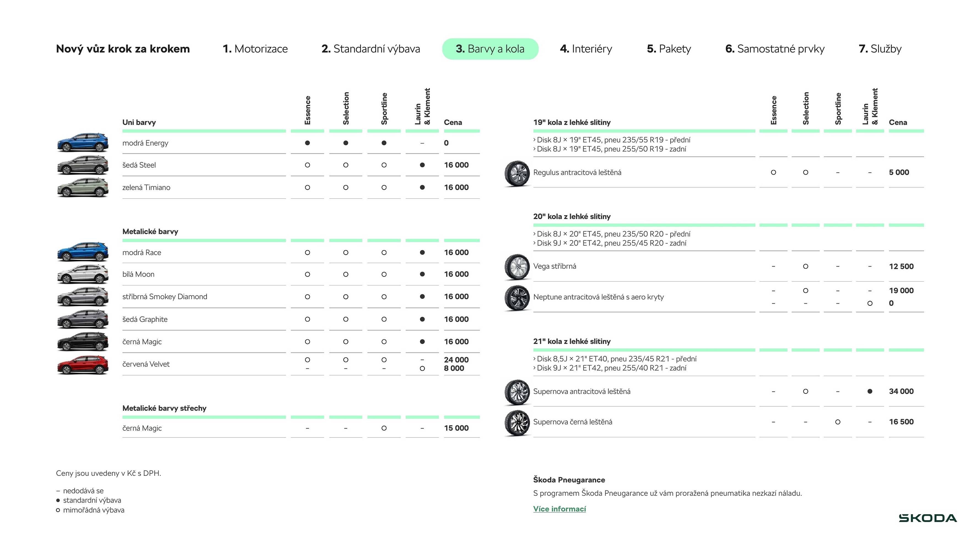Go to the 5. Pakety tab
The image size is (980, 551).
click(669, 49)
